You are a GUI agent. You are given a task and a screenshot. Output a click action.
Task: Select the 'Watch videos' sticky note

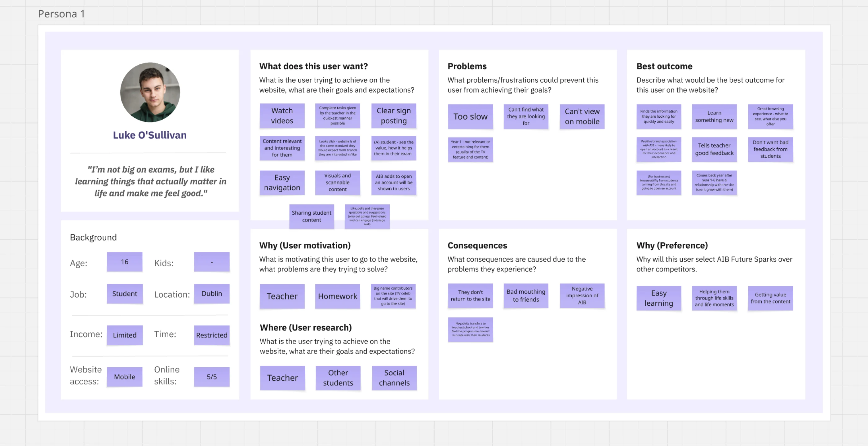tap(282, 116)
